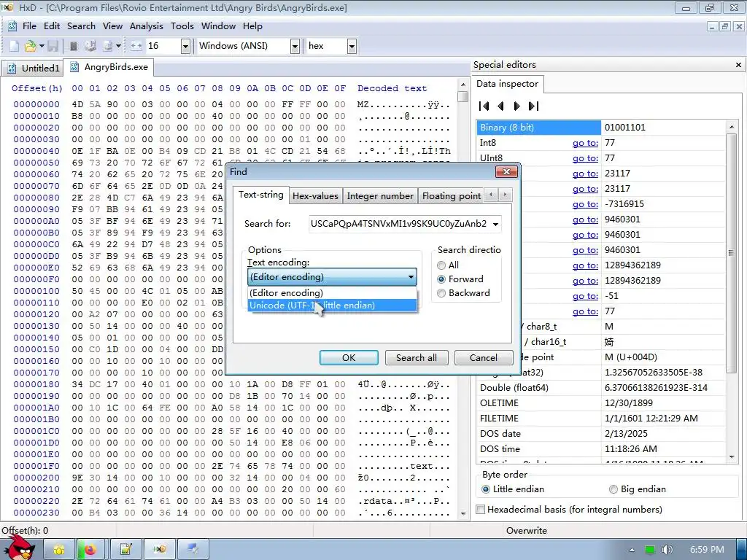The image size is (747, 560).
Task: Choose Unicode (UTF-16 little endian) option
Action: (x=332, y=306)
